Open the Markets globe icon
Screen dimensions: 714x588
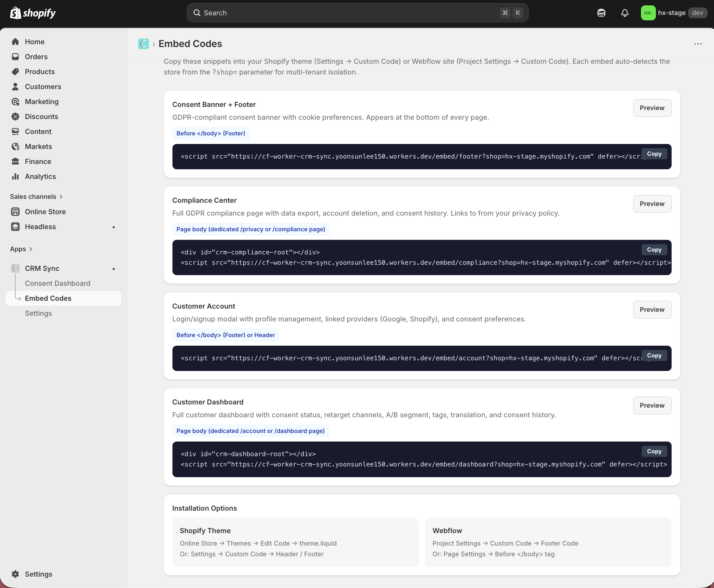coord(15,146)
